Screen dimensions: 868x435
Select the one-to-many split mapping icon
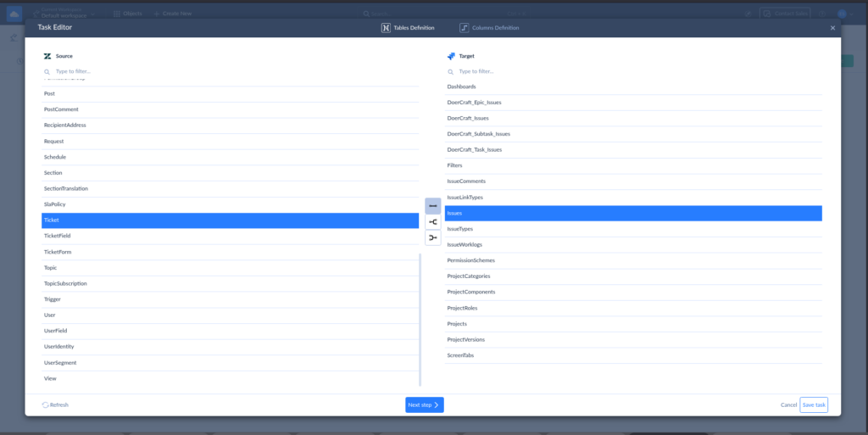coord(433,222)
